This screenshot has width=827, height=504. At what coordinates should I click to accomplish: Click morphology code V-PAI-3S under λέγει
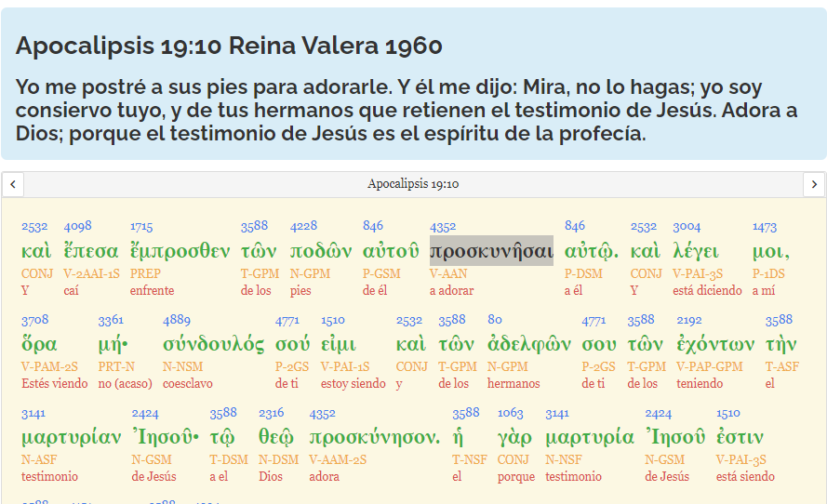point(698,273)
